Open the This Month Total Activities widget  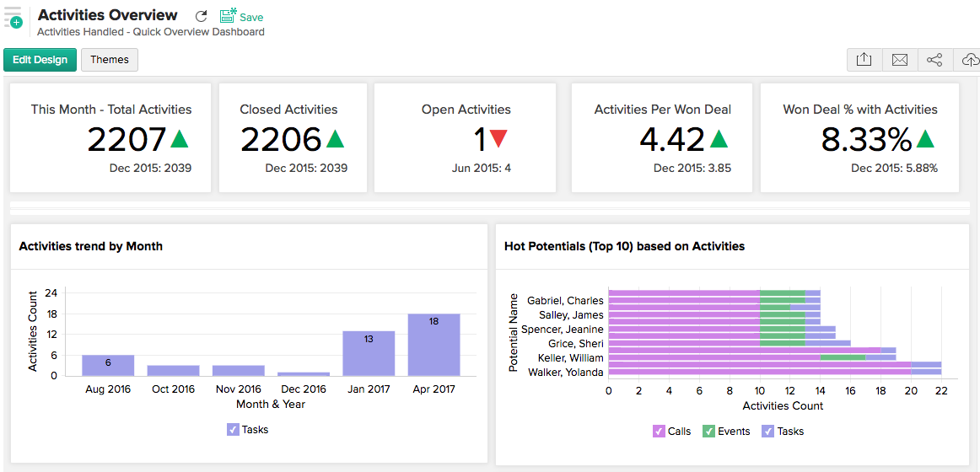[110, 137]
